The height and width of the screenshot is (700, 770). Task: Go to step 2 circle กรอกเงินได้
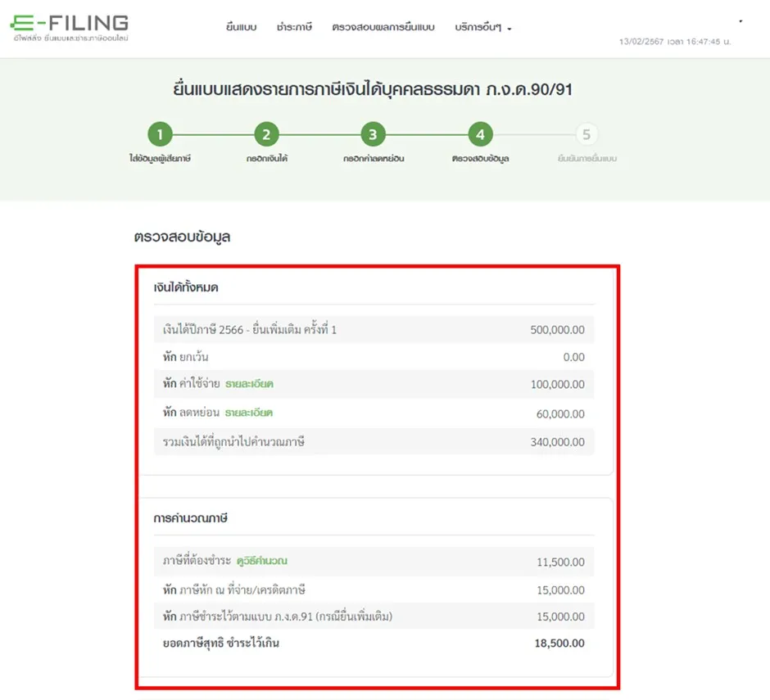267,134
